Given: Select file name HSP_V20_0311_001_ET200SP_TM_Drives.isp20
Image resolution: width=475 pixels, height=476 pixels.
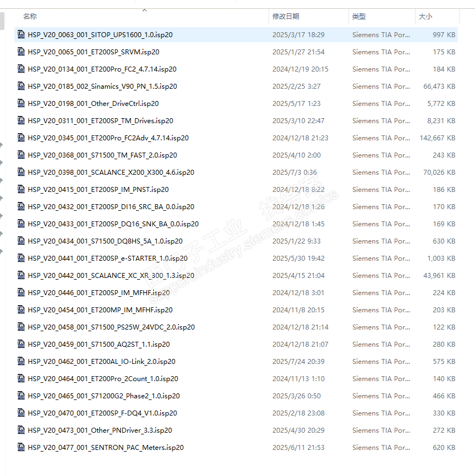Looking at the screenshot, I should (x=100, y=121).
